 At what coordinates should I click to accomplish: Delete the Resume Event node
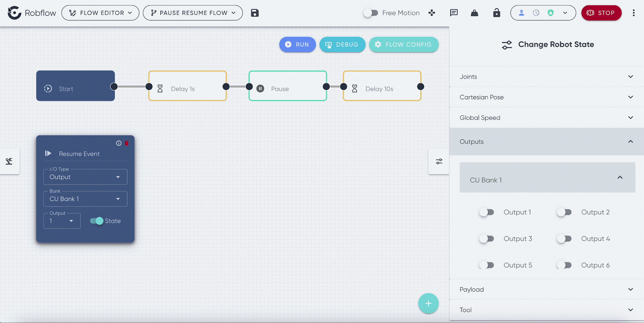coord(127,143)
